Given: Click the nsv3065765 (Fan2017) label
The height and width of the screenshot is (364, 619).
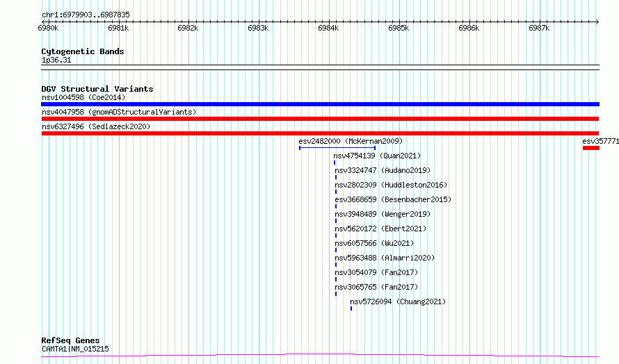Looking at the screenshot, I should pyautogui.click(x=376, y=287).
